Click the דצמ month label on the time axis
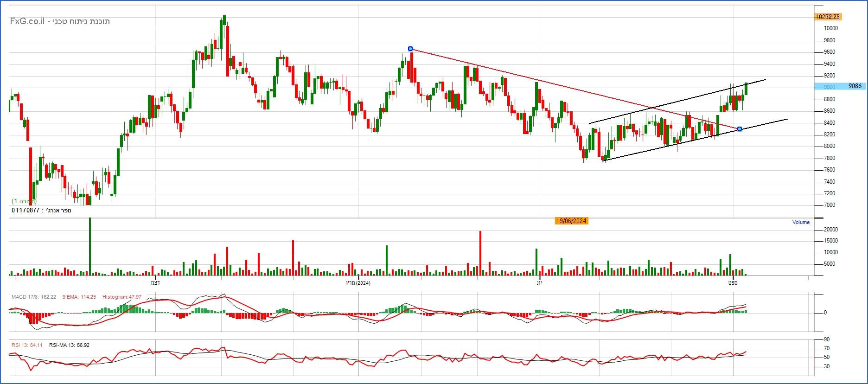The height and width of the screenshot is (384, 868). click(155, 282)
